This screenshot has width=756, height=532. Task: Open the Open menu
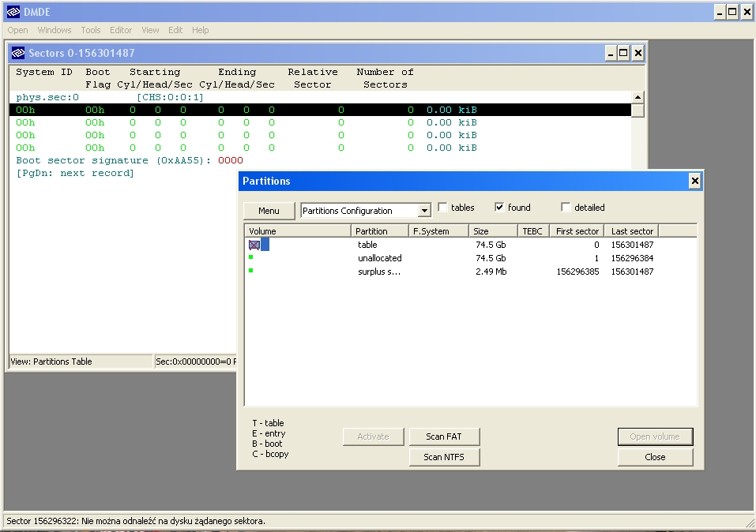tap(18, 30)
